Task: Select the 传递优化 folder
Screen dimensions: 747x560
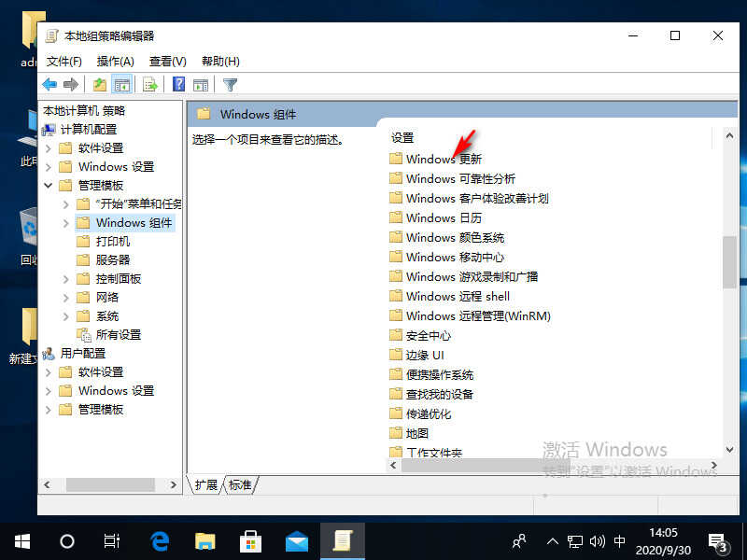Action: pos(419,413)
